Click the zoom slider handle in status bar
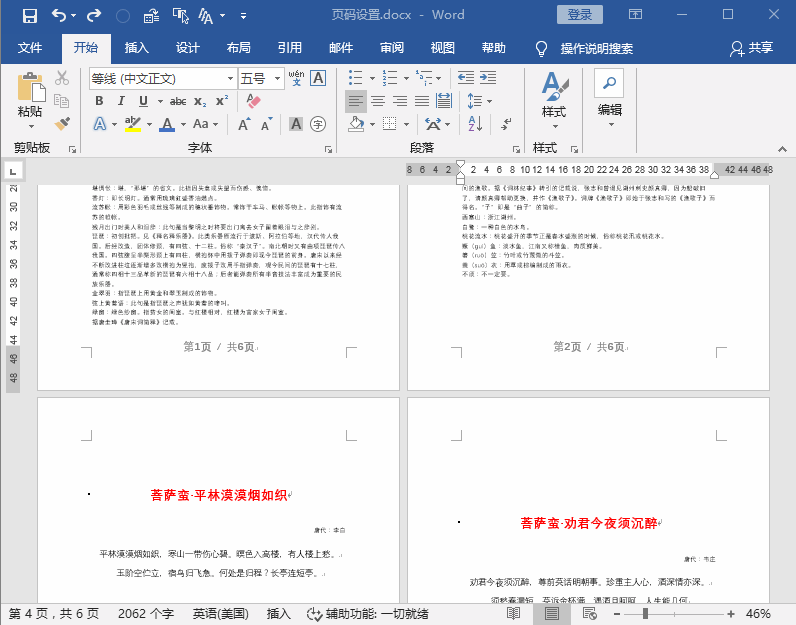 645,614
